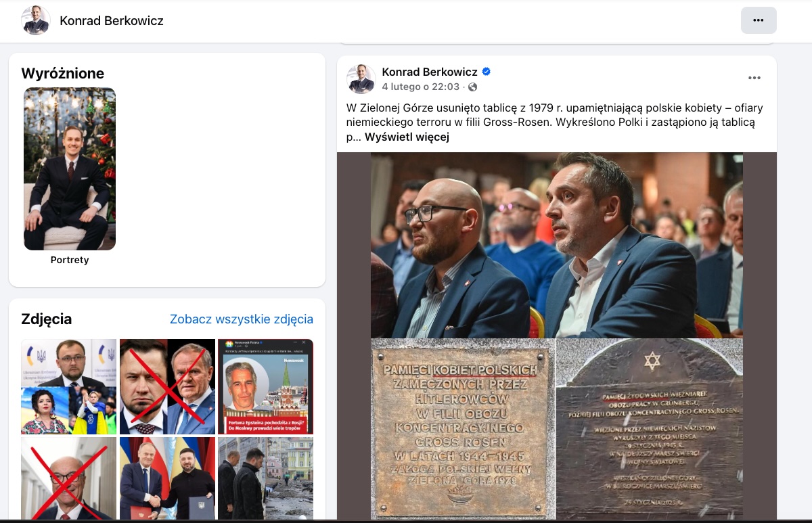Open the Newsweek Epstein photo thumbnail
The width and height of the screenshot is (812, 523).
pos(265,386)
